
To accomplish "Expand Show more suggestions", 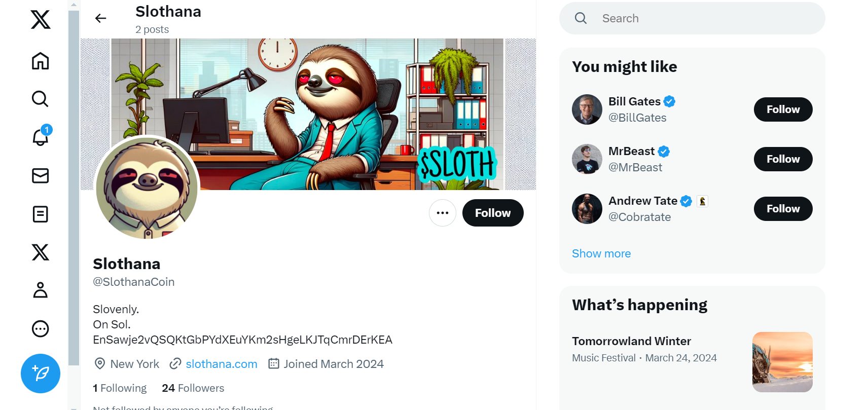I will [601, 253].
